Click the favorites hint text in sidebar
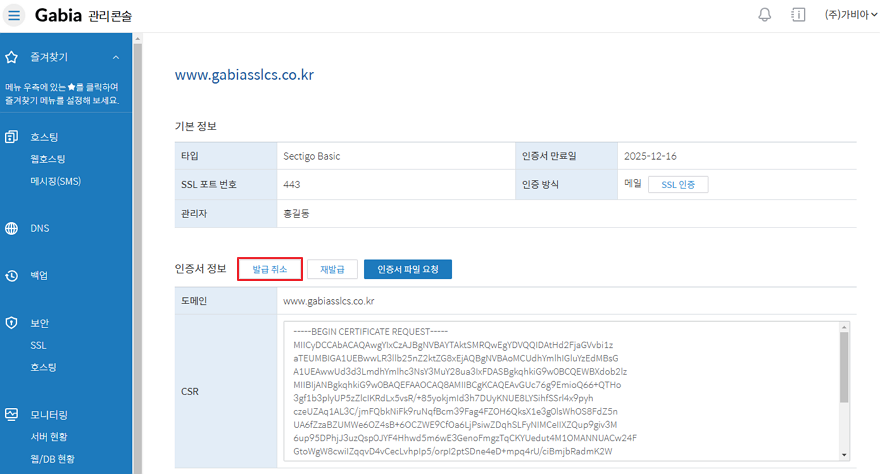The image size is (880, 474). coord(62,94)
